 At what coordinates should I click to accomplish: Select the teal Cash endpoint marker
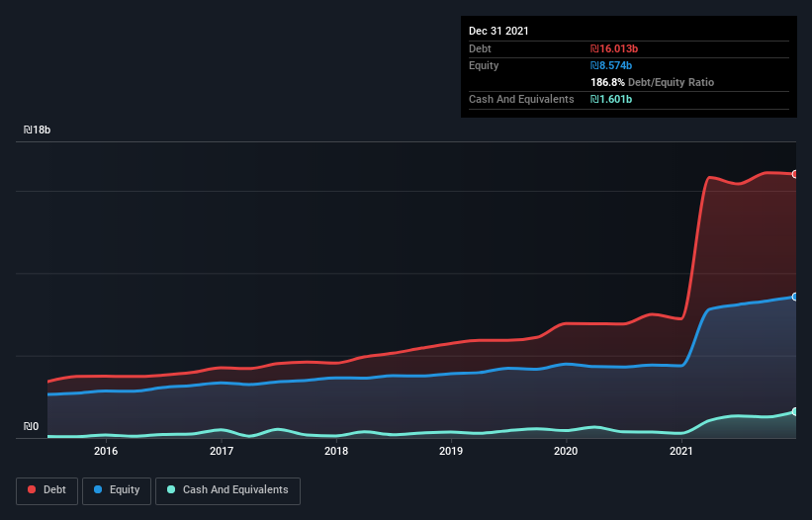point(795,412)
